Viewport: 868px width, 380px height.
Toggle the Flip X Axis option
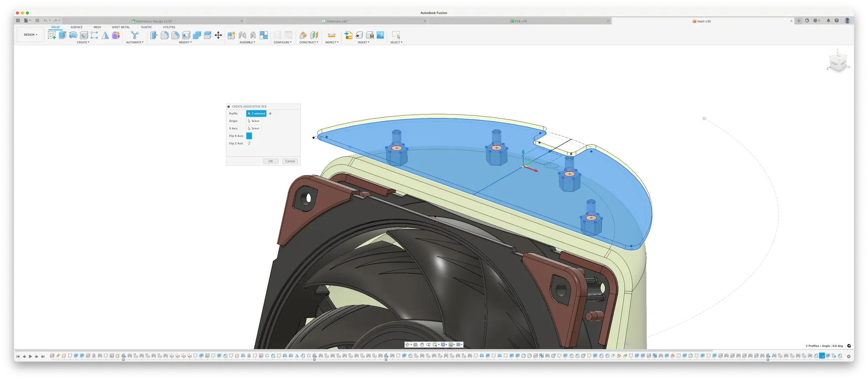pyautogui.click(x=249, y=136)
